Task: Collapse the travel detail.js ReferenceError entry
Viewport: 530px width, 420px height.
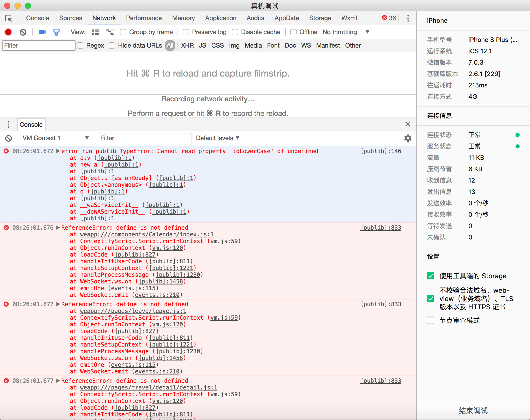Action: [58, 381]
